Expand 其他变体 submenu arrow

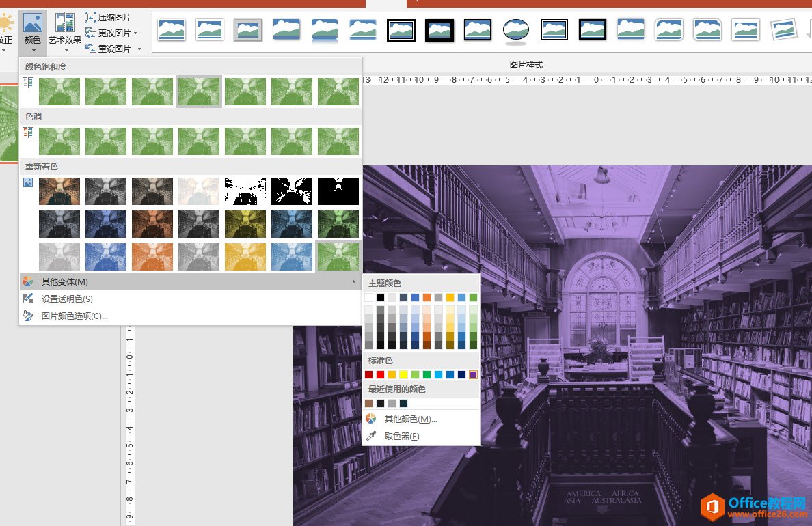point(353,281)
